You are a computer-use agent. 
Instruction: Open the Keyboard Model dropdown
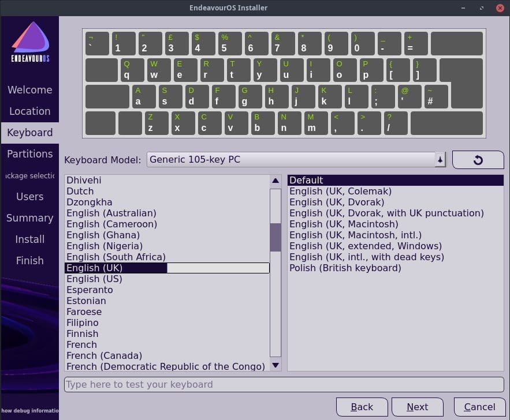[x=296, y=159]
